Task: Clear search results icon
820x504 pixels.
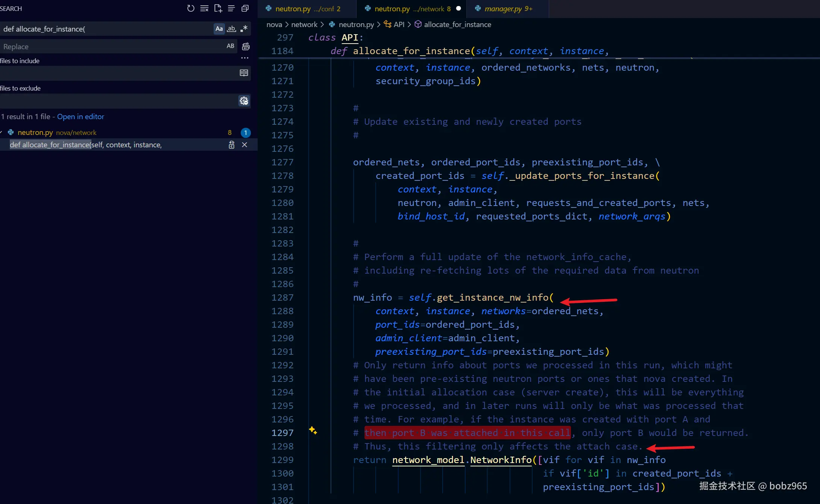Action: click(x=204, y=8)
